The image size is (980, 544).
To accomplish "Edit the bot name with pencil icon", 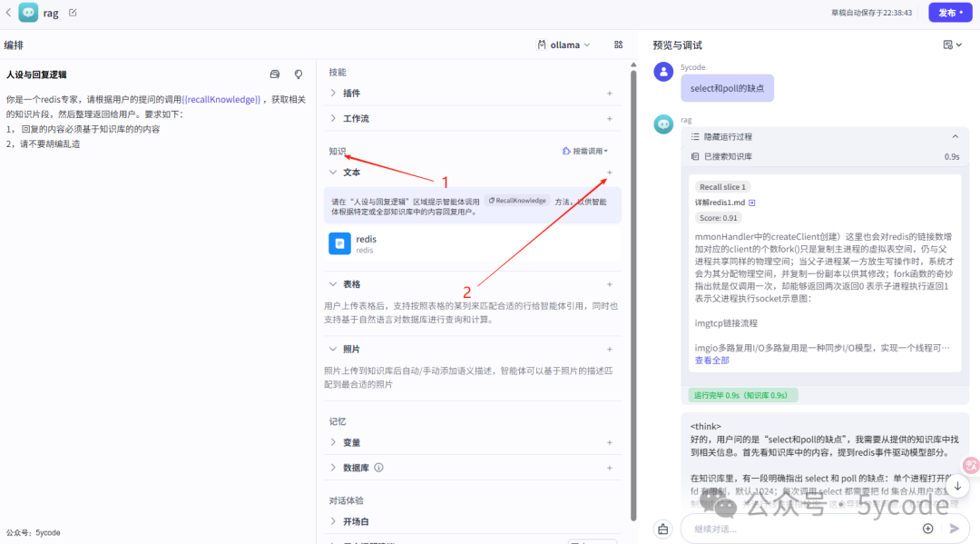I will (x=73, y=13).
